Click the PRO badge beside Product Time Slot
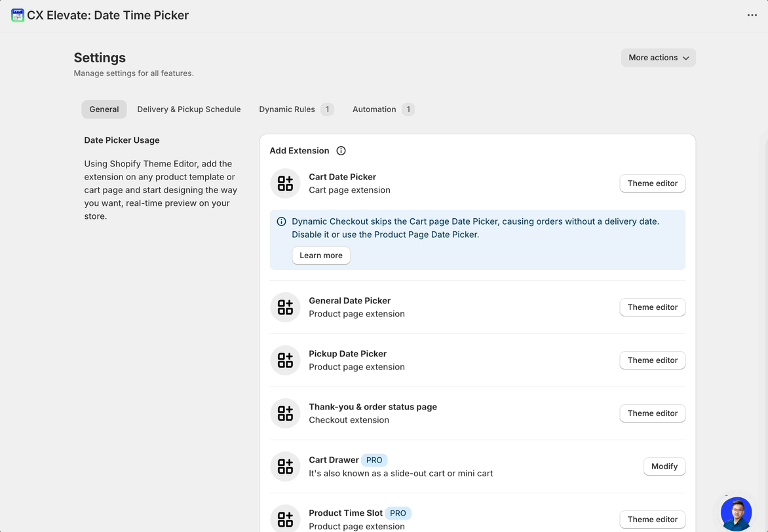768x532 pixels. coord(398,514)
